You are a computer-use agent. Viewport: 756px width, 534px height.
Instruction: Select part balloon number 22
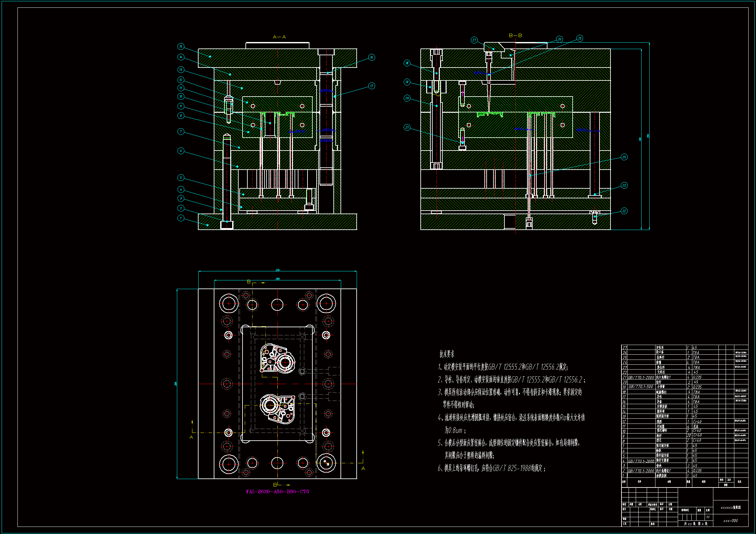pyautogui.click(x=624, y=211)
